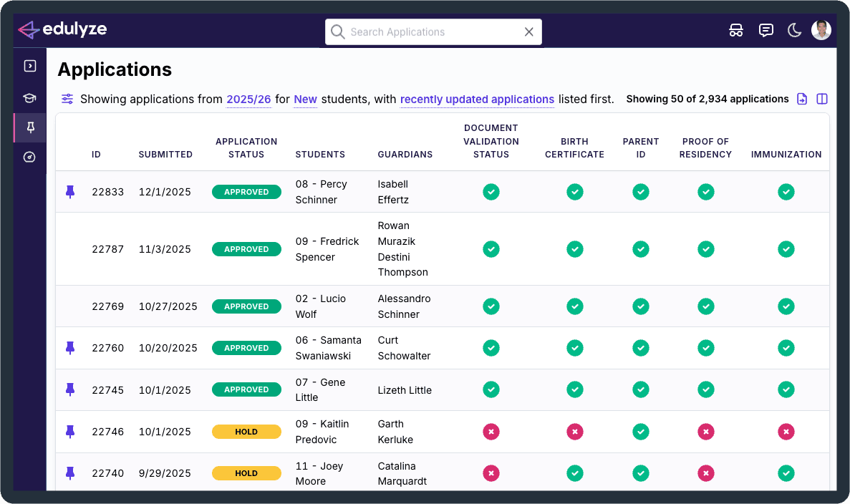Clear the search with the X button
This screenshot has width=850, height=504.
click(528, 31)
